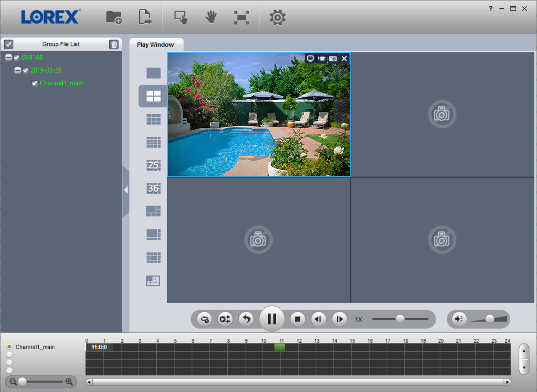Uncheck the D841A8 device checkbox
The width and height of the screenshot is (537, 392).
click(16, 58)
